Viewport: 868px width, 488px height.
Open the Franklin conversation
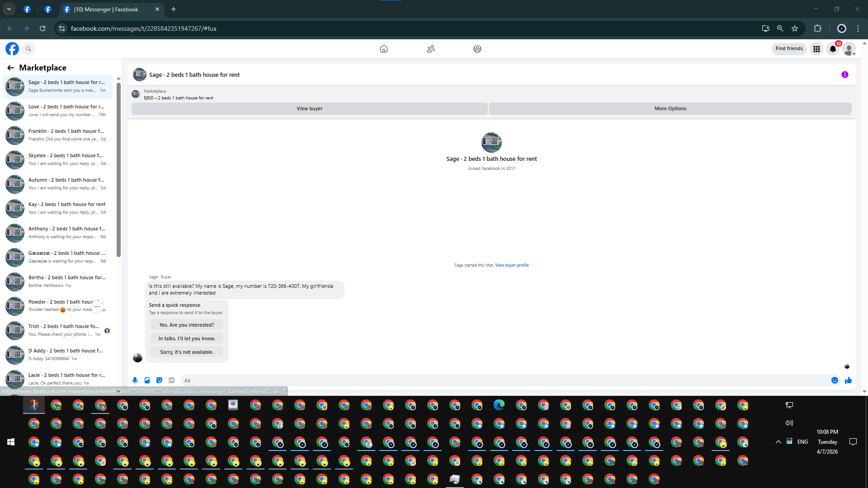tap(57, 135)
